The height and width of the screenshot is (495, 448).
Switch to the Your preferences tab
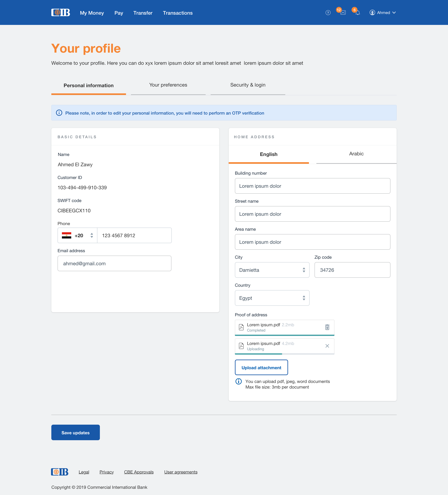(x=168, y=85)
